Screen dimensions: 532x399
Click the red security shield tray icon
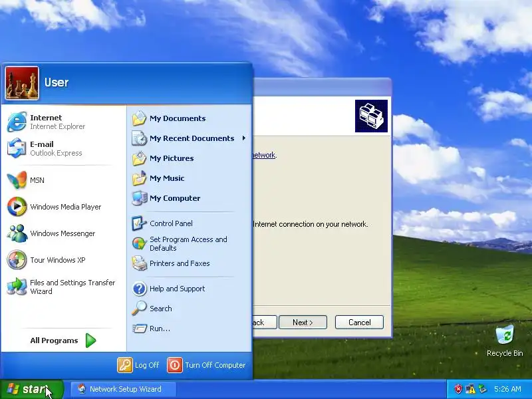click(458, 389)
